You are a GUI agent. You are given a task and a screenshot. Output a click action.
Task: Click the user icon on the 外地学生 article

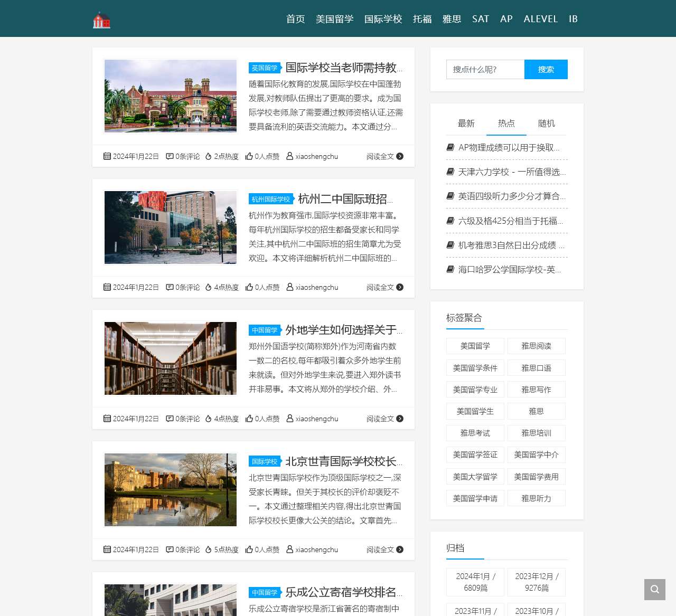tap(289, 419)
